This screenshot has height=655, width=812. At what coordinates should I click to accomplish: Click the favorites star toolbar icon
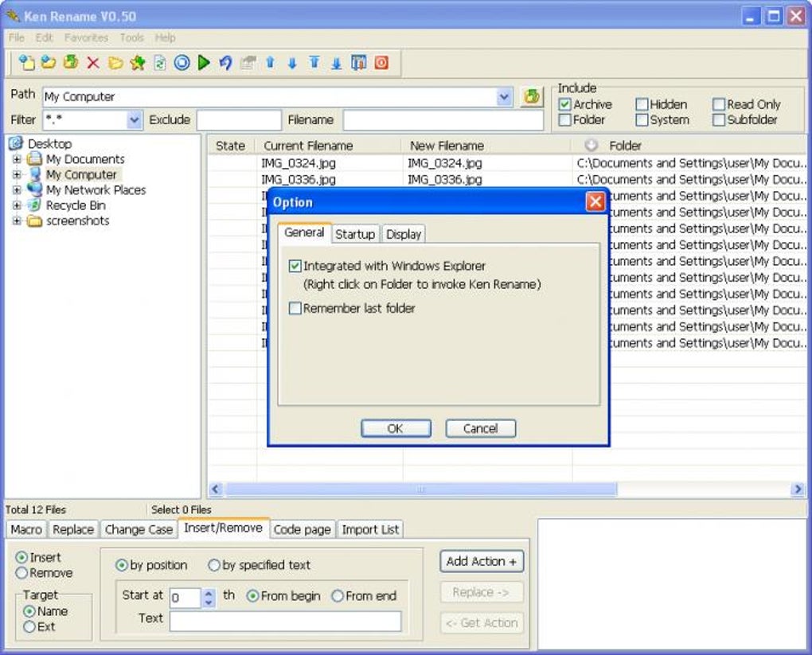pos(138,63)
